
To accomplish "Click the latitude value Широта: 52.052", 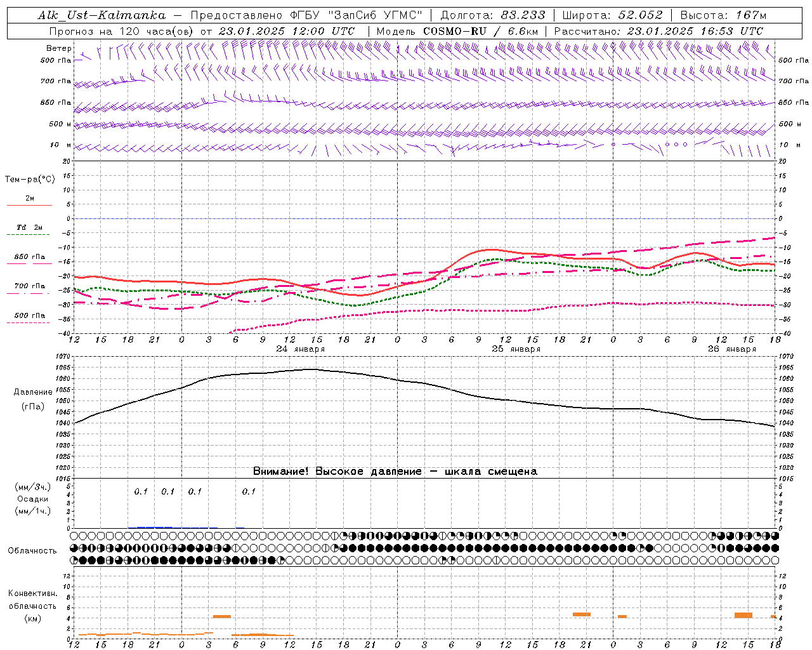I will 613,15.
